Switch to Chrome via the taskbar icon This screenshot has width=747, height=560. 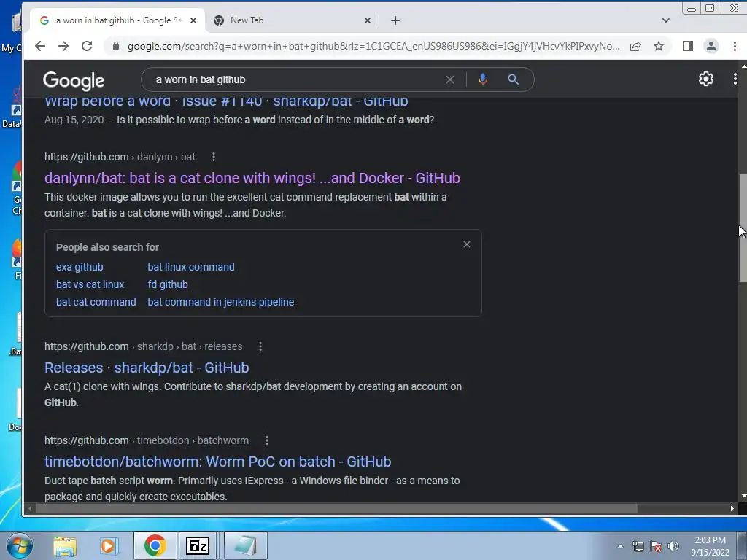(x=155, y=545)
